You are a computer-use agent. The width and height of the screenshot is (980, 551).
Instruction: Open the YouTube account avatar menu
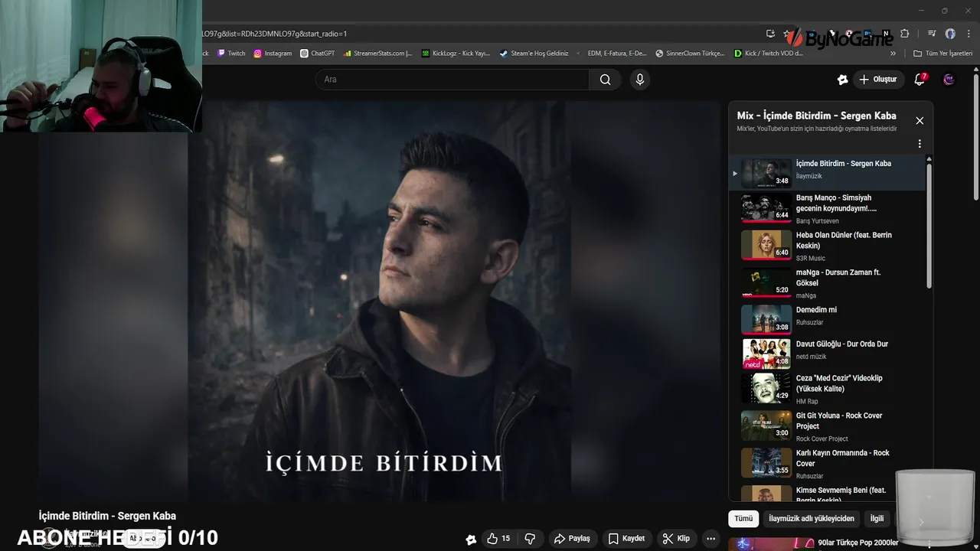click(x=949, y=80)
